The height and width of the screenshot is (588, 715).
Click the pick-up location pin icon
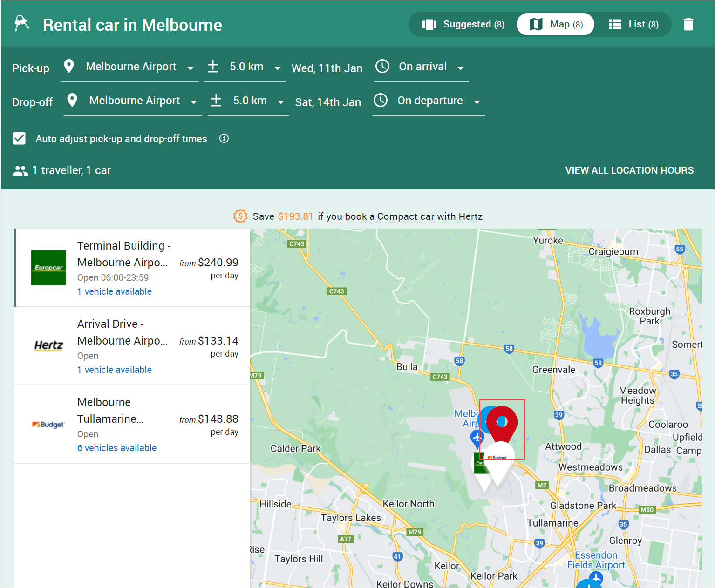tap(69, 67)
